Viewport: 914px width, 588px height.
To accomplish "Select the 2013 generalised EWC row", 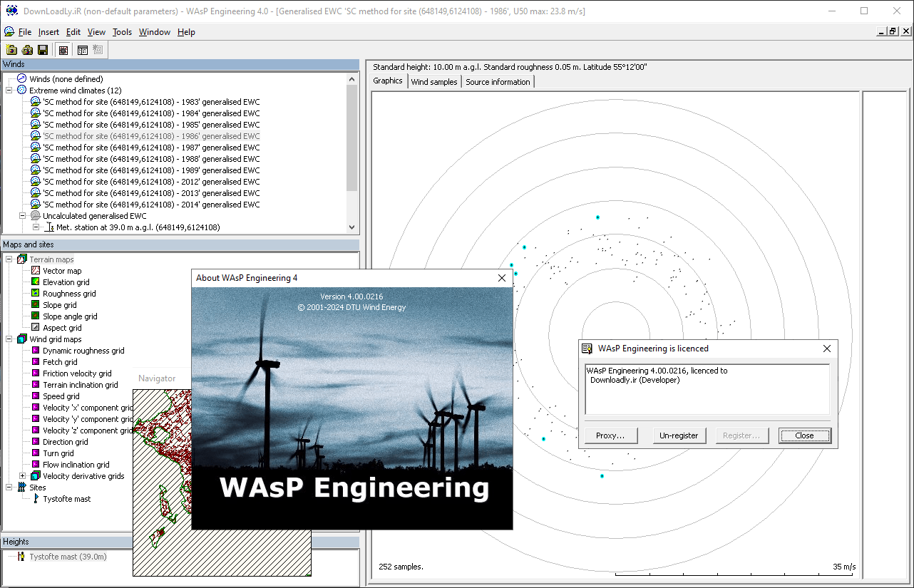I will pyautogui.click(x=151, y=193).
